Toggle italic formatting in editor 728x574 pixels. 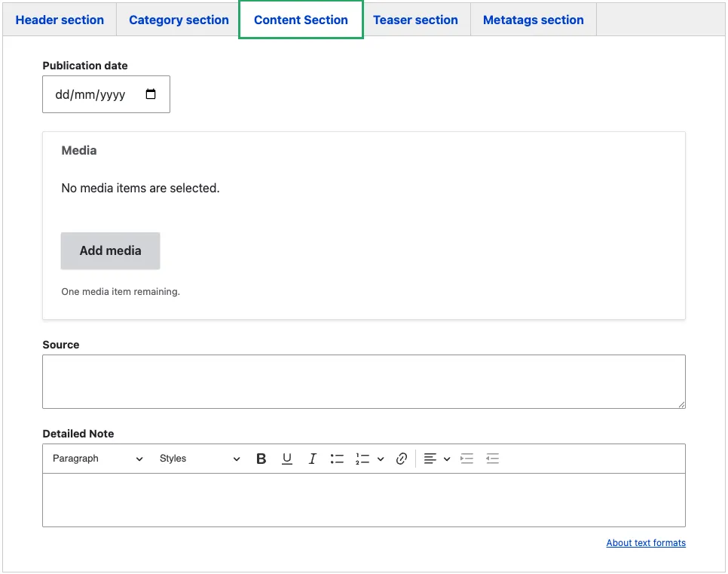(313, 459)
